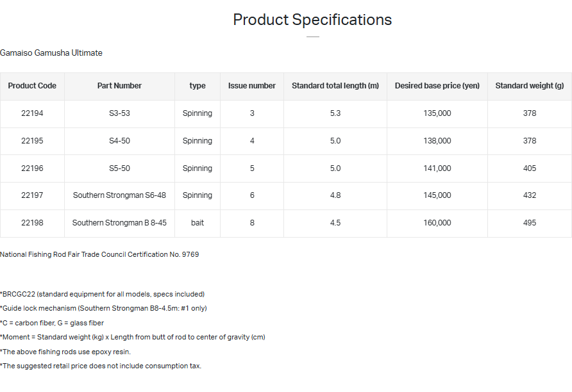572x392 pixels.
Task: Select product code 22197 cell
Action: click(32, 195)
